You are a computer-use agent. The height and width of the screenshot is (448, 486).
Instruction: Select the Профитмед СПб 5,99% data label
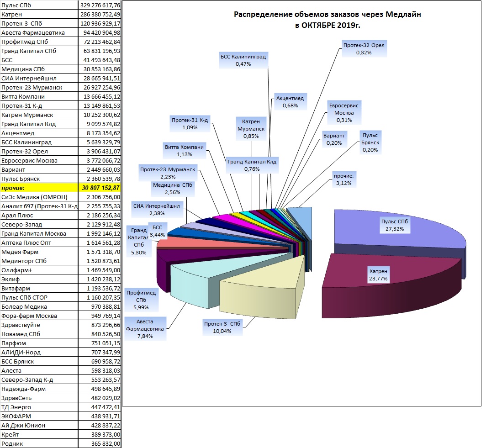141,300
